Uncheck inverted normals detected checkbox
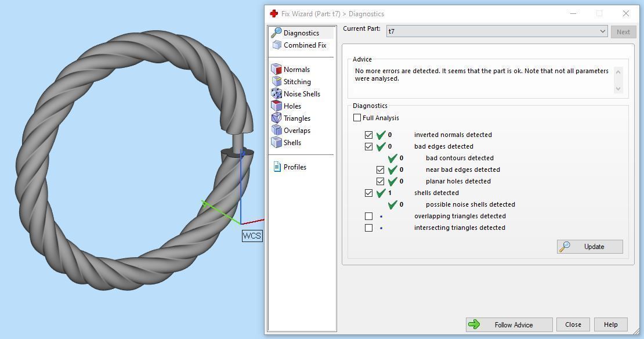The height and width of the screenshot is (339, 644). pyautogui.click(x=368, y=135)
